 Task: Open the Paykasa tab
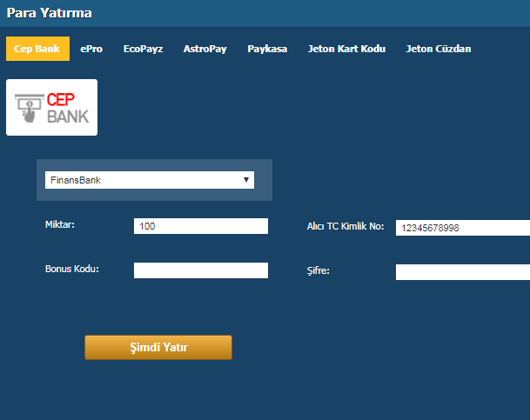click(267, 49)
